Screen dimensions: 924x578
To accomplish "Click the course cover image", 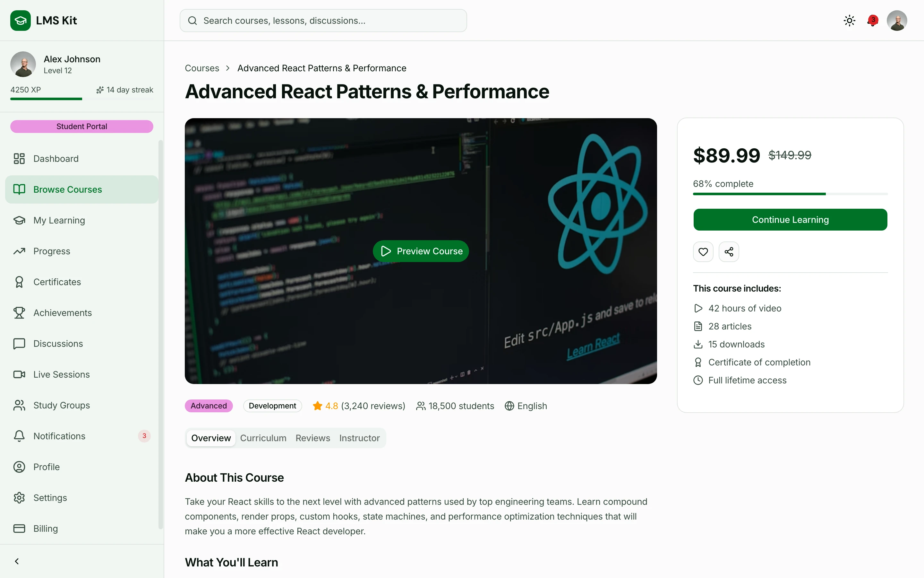I will (420, 251).
